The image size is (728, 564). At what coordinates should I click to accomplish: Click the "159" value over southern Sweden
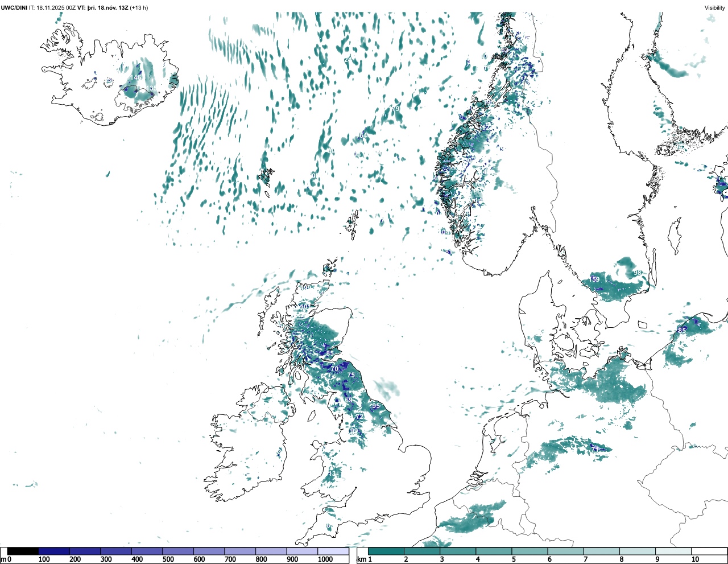tap(594, 279)
